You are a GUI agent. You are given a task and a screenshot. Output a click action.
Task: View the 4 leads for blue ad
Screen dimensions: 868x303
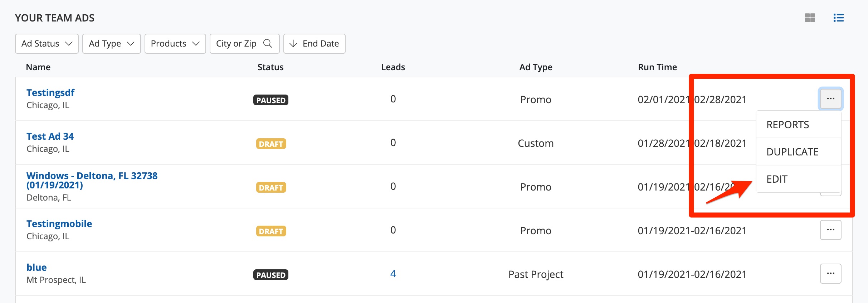pyautogui.click(x=393, y=274)
